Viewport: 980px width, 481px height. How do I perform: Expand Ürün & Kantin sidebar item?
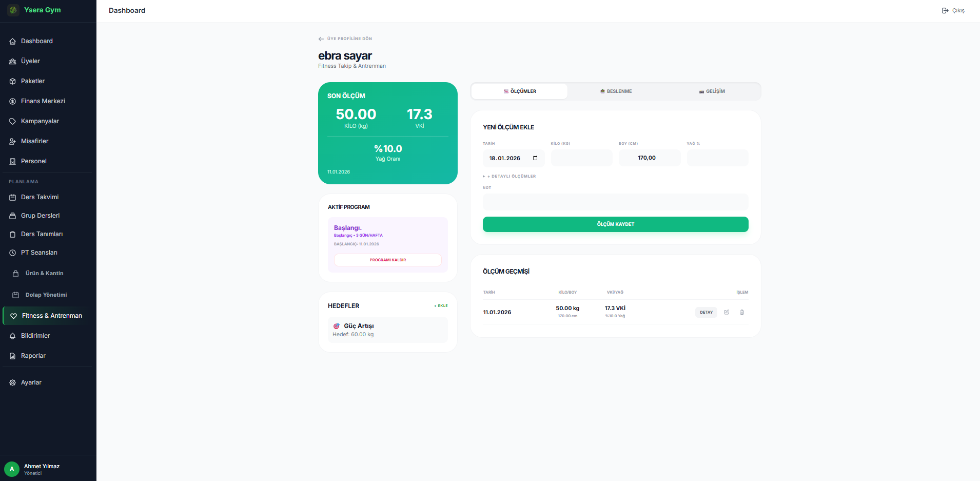coord(44,274)
